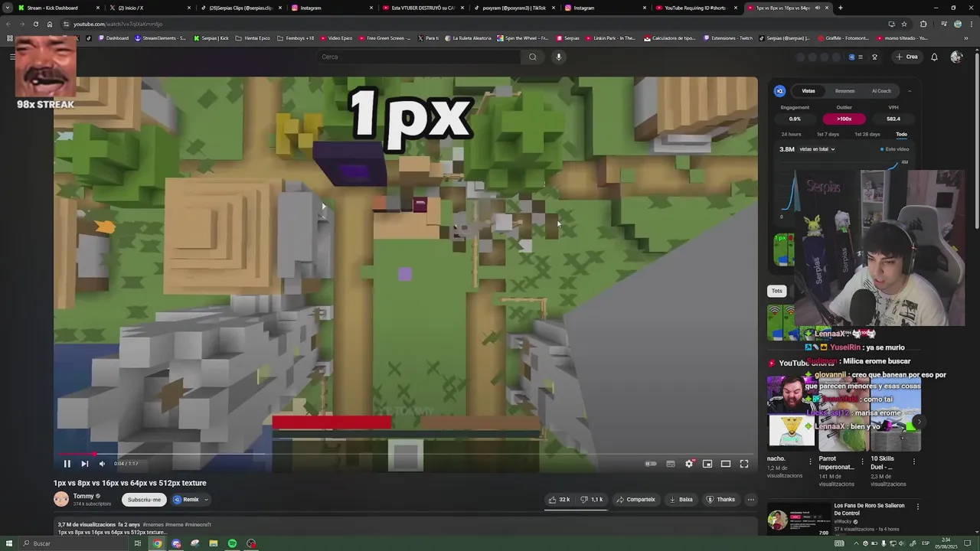Screen dimensions: 980x551
Task: Click the Subscriu-me subscribe button
Action: [x=144, y=500]
